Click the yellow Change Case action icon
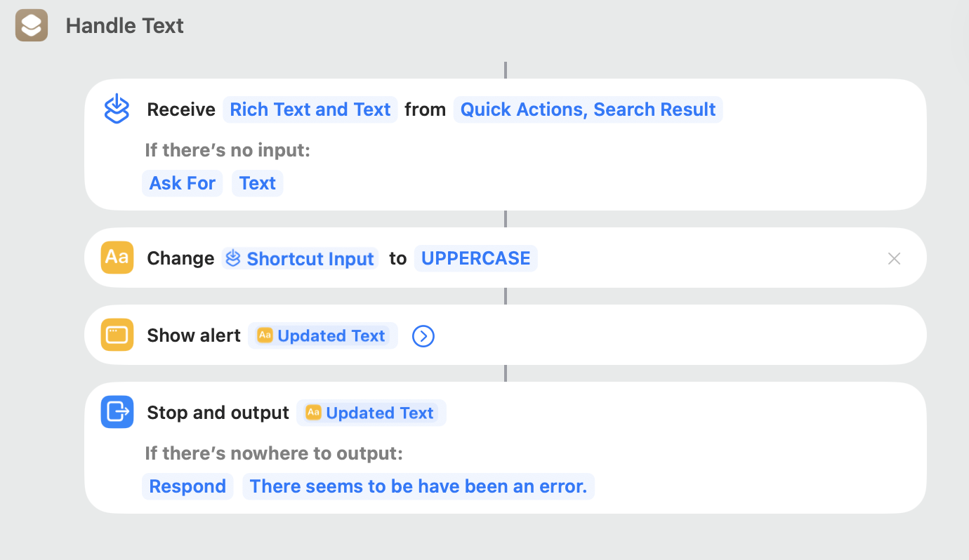The image size is (969, 560). point(117,258)
